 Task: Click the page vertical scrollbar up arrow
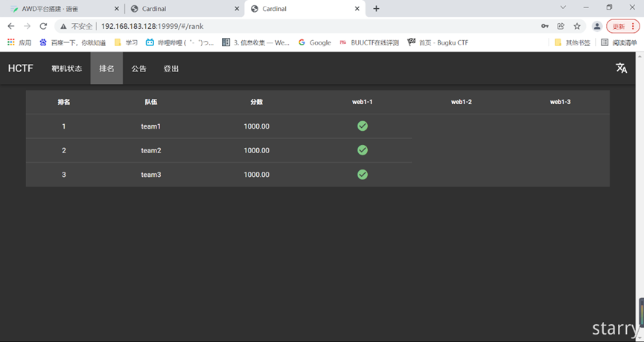click(640, 56)
